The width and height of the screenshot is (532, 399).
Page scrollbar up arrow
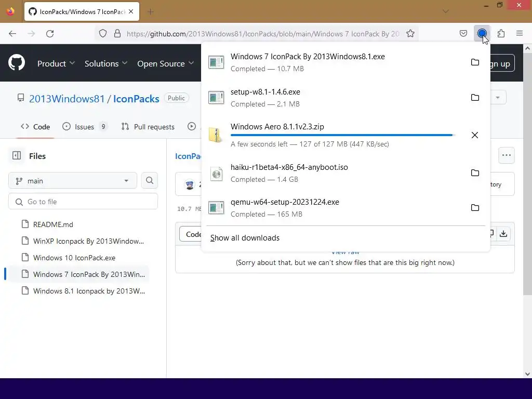[x=527, y=48]
